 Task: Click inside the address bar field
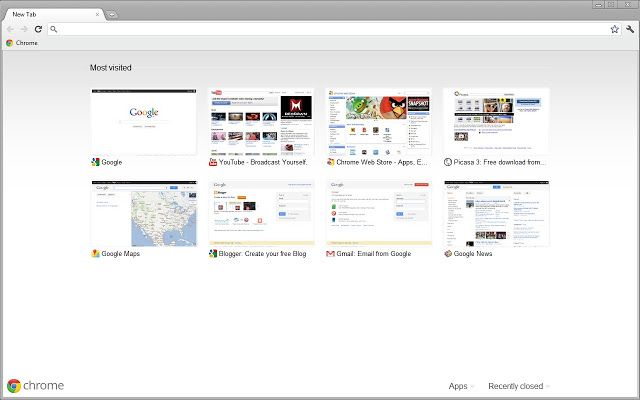pos(333,29)
